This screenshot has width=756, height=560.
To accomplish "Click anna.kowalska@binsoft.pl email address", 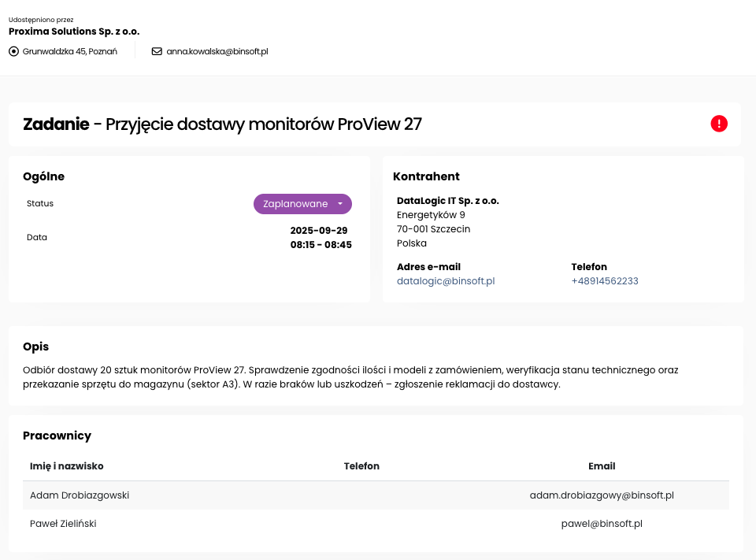I will [217, 52].
